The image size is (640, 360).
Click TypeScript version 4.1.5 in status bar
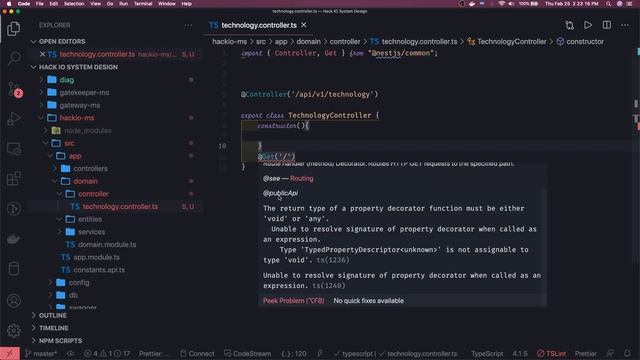pyautogui.click(x=520, y=353)
